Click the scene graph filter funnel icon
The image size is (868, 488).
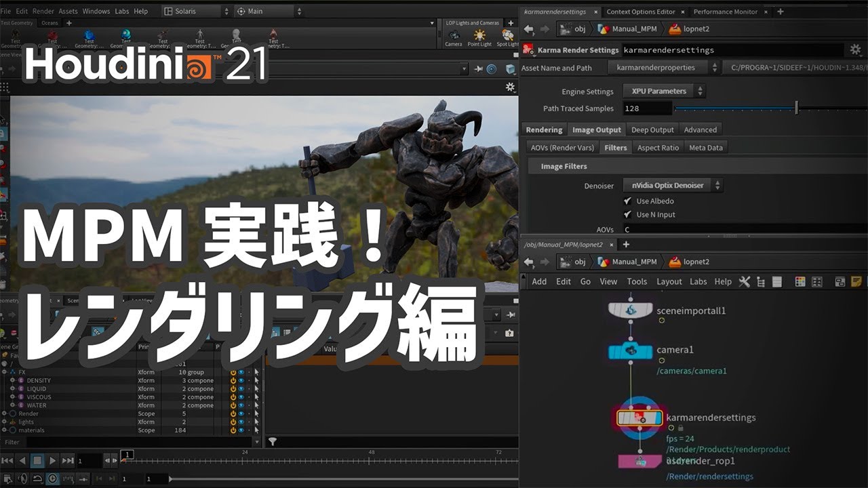pyautogui.click(x=272, y=441)
